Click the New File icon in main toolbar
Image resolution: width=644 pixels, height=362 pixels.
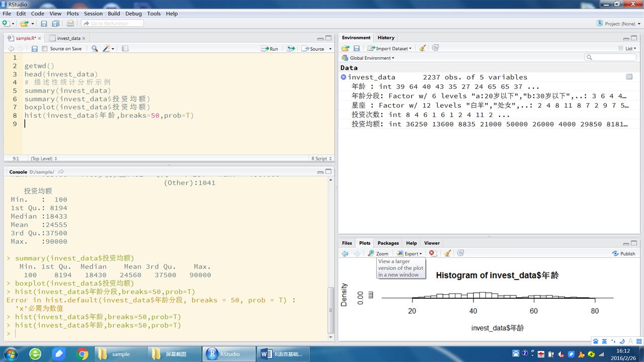click(x=6, y=23)
